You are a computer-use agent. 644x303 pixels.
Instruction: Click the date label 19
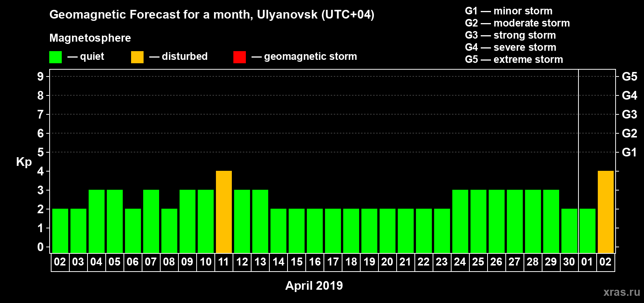369,262
